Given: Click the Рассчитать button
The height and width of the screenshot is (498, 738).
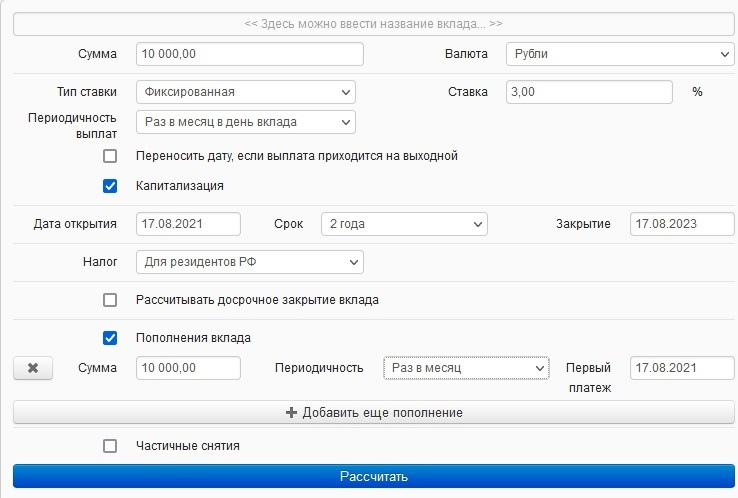Looking at the screenshot, I should point(374,476).
